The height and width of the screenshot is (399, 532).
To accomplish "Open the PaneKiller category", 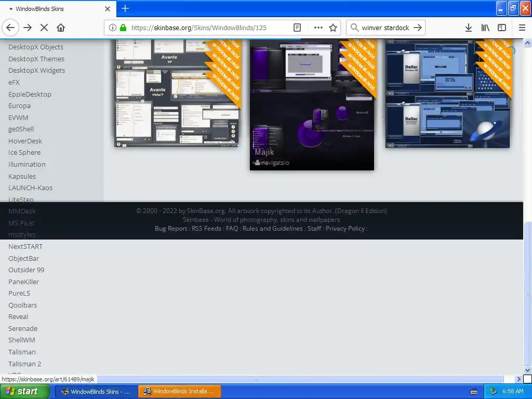I will pos(24,282).
